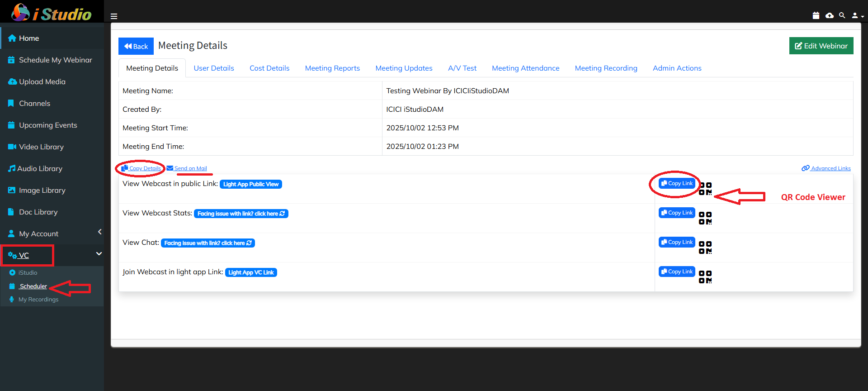Click the Webcast Stats 'Facing issue' badge
The image size is (868, 391).
(241, 214)
